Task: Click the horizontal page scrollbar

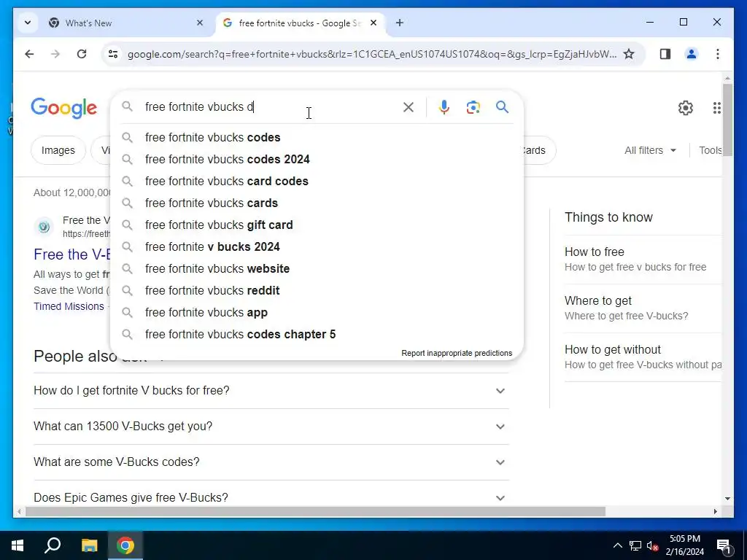Action: [315, 512]
